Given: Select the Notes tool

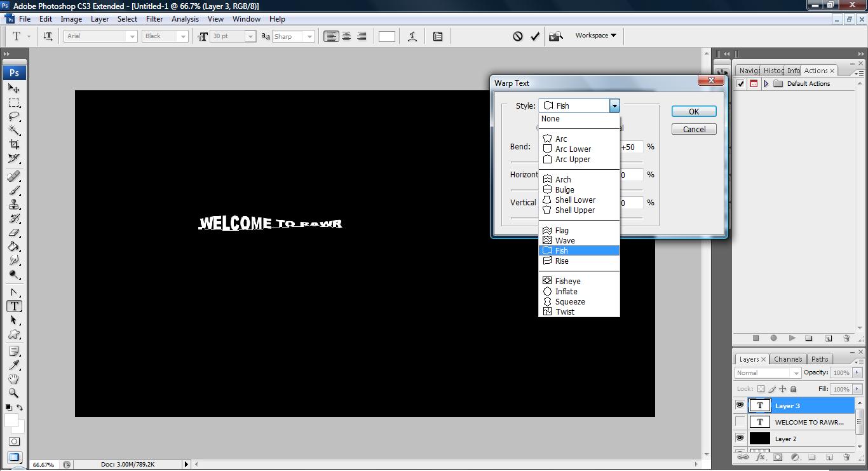Looking at the screenshot, I should coord(14,351).
